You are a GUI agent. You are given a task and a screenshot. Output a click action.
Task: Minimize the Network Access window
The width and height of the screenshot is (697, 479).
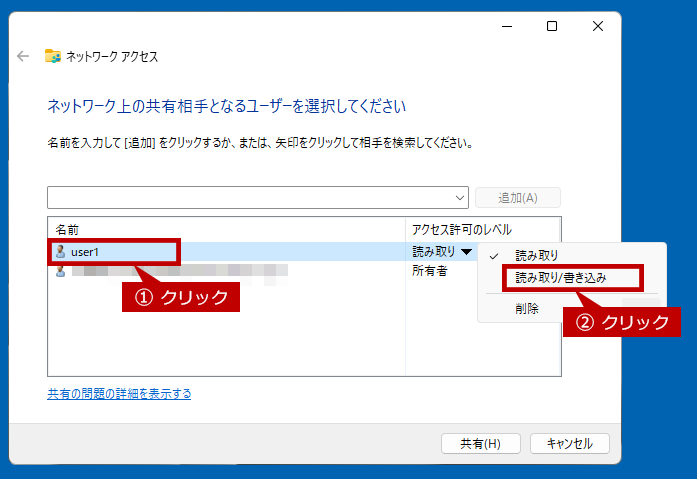point(507,26)
